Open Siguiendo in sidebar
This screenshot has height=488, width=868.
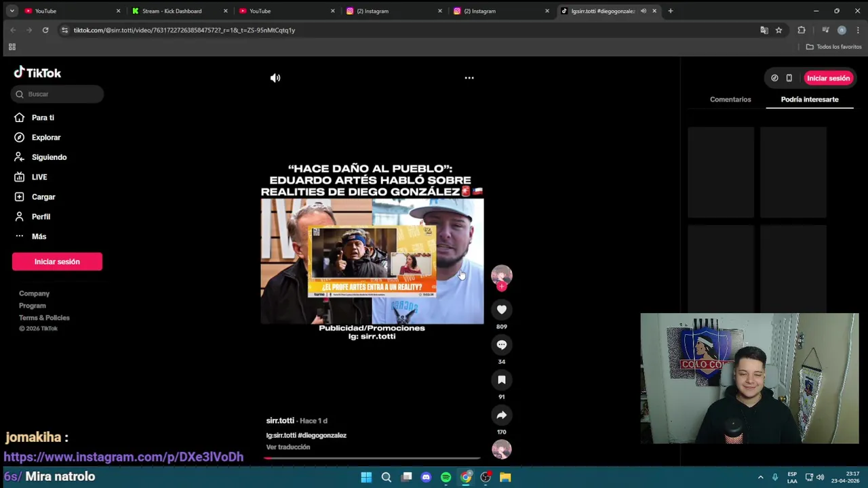coord(49,157)
